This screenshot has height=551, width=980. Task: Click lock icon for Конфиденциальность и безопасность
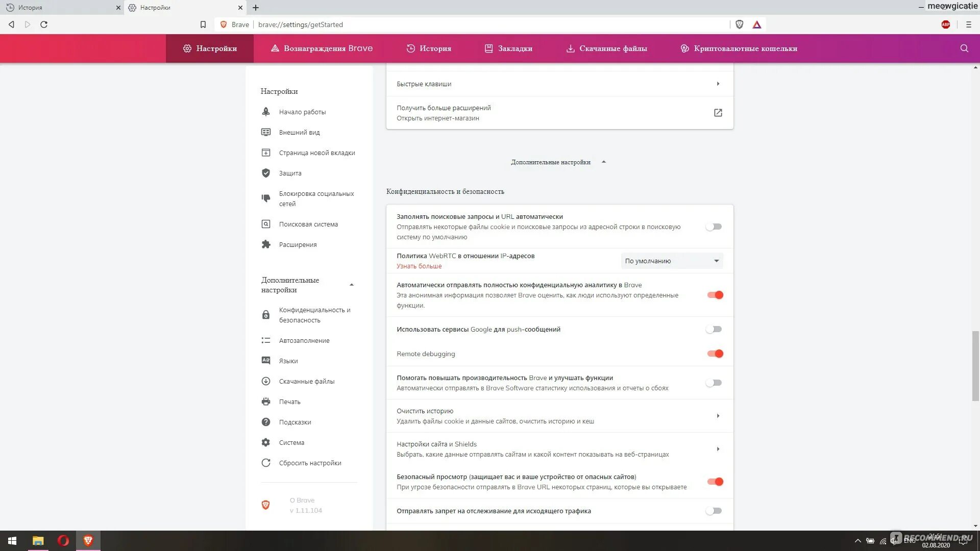[266, 315]
